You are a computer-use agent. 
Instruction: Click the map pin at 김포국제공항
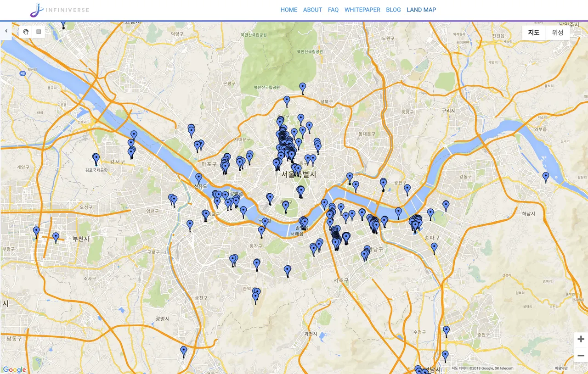96,159
